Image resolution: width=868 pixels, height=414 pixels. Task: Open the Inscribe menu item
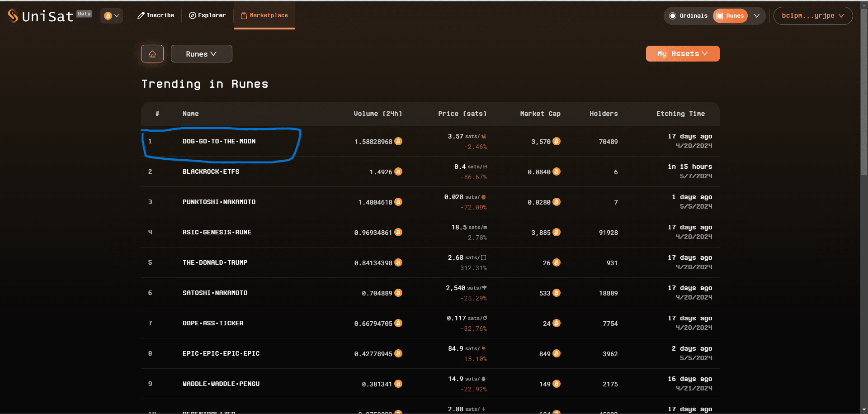pos(156,15)
